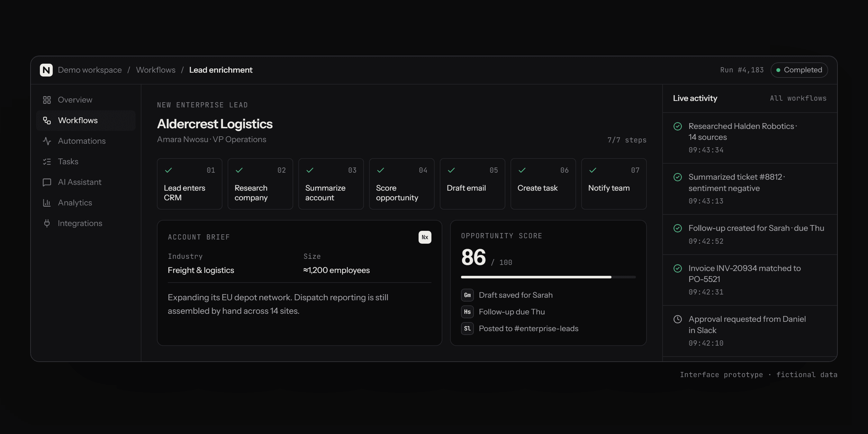Click the Tasks checklist icon
The height and width of the screenshot is (434, 868).
(47, 162)
